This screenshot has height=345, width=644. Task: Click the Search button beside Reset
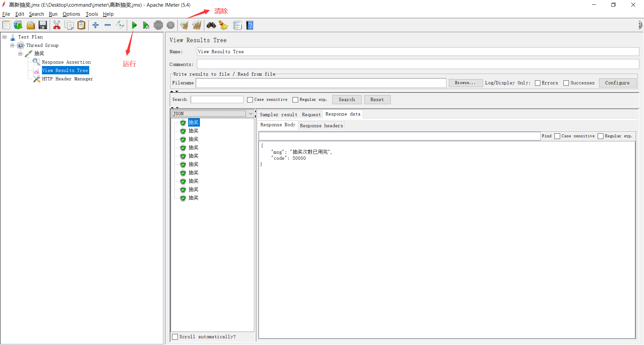click(x=347, y=99)
